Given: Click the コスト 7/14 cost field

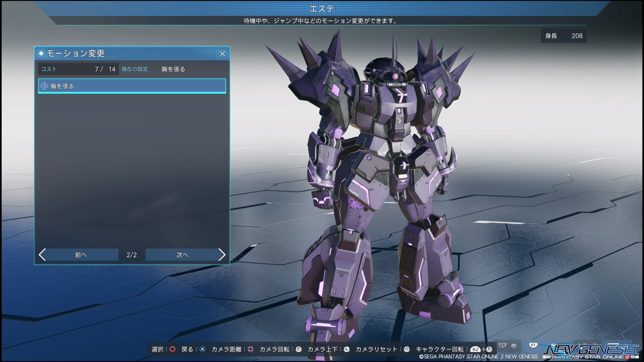Looking at the screenshot, I should pos(78,69).
